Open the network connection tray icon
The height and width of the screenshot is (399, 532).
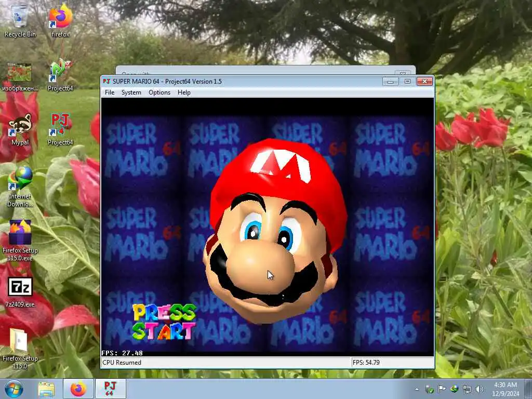[x=467, y=389]
